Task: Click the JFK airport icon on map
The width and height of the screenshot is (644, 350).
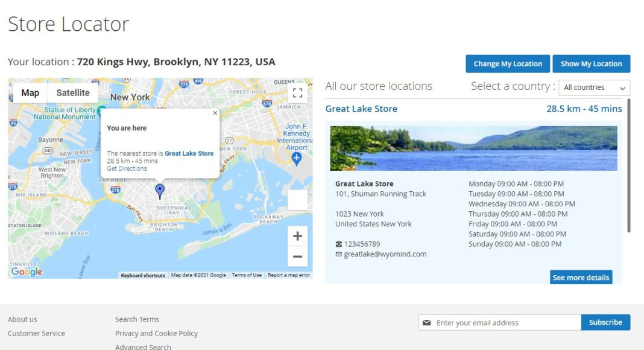Action: pyautogui.click(x=296, y=158)
